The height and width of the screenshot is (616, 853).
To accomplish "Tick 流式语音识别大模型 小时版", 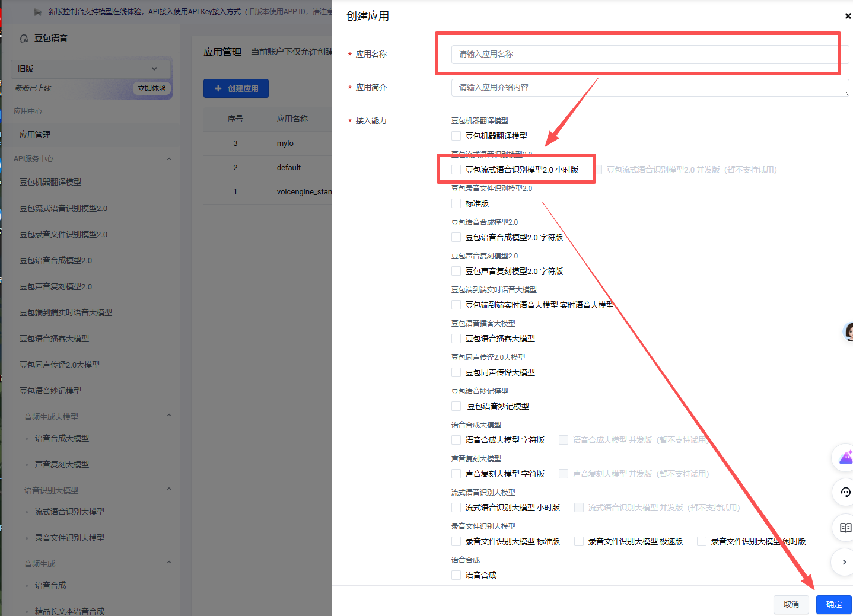I will 456,508.
